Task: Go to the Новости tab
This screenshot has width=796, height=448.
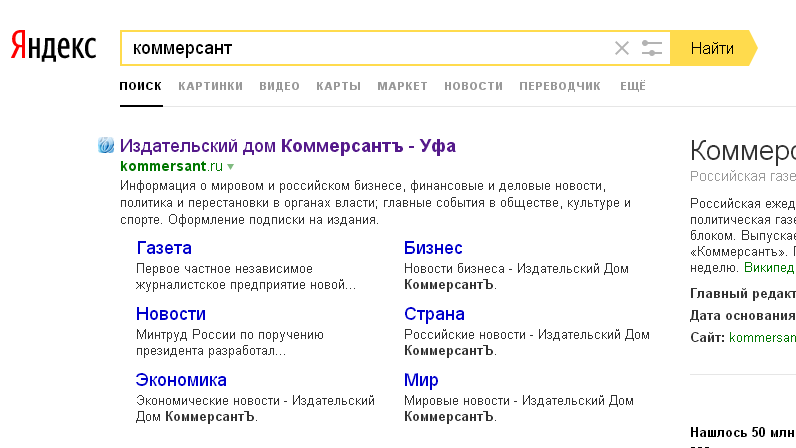Action: [474, 86]
